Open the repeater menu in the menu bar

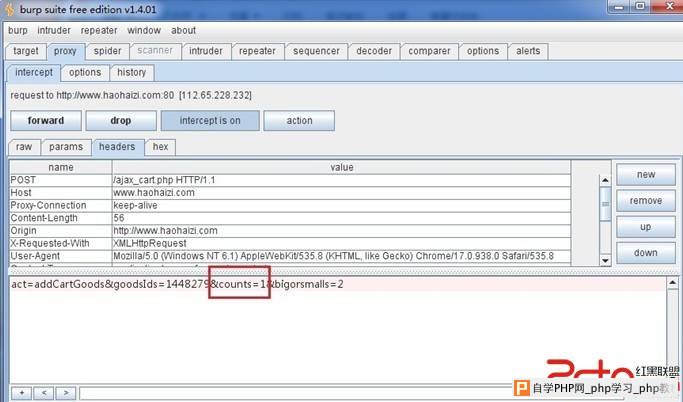(99, 30)
